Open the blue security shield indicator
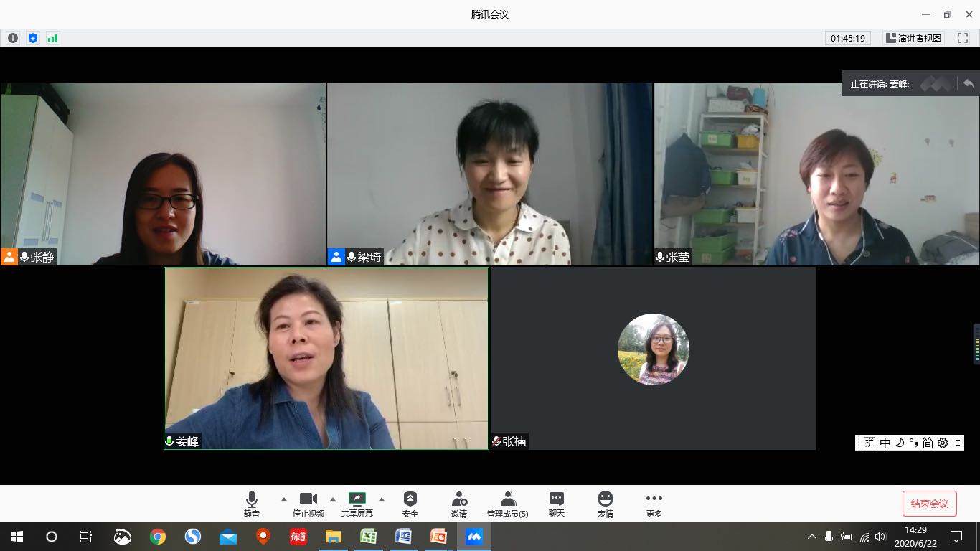The width and height of the screenshot is (980, 551). (x=32, y=38)
